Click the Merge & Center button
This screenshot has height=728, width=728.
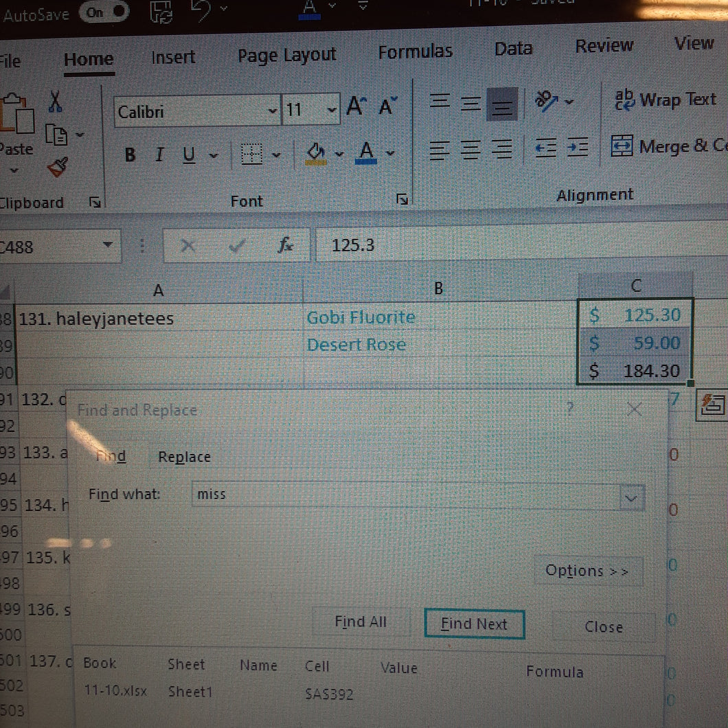coord(668,146)
